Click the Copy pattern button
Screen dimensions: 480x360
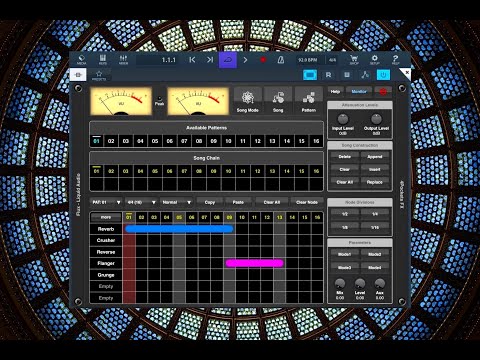point(210,202)
